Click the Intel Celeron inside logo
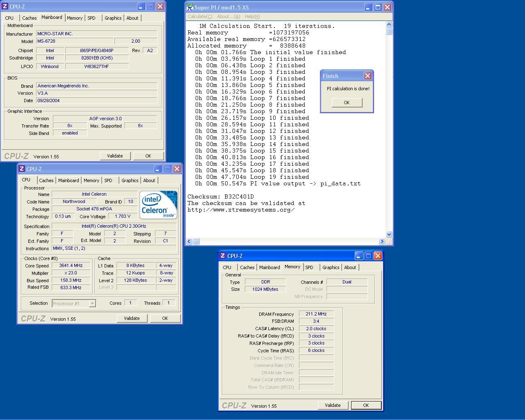The height and width of the screenshot is (420, 525). 158,205
